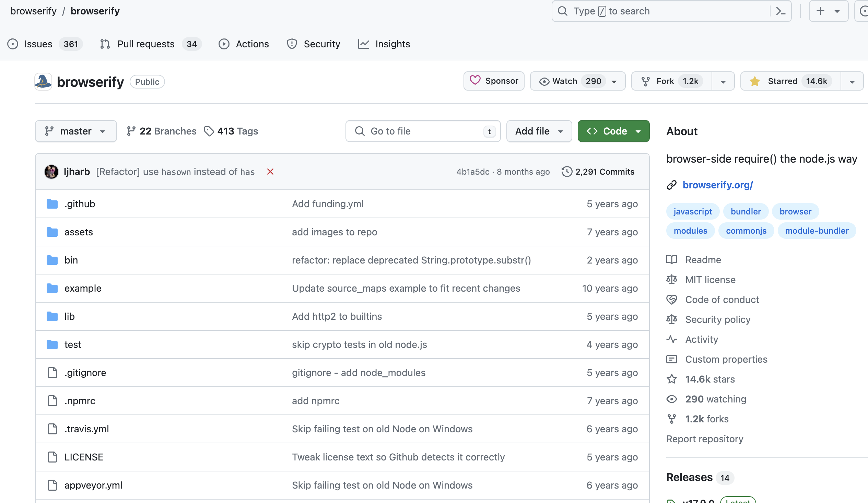868x503 pixels.
Task: Click the folder icon beside .github
Action: [52, 203]
